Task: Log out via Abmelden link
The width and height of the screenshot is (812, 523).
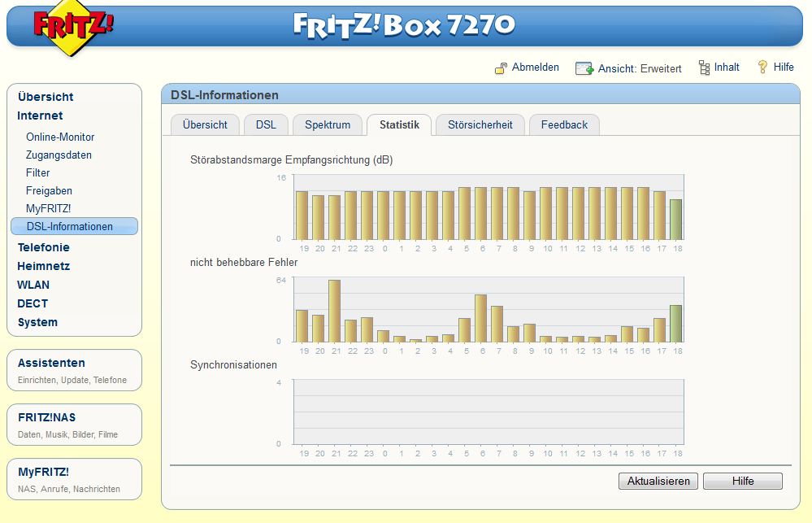Action: pos(536,68)
